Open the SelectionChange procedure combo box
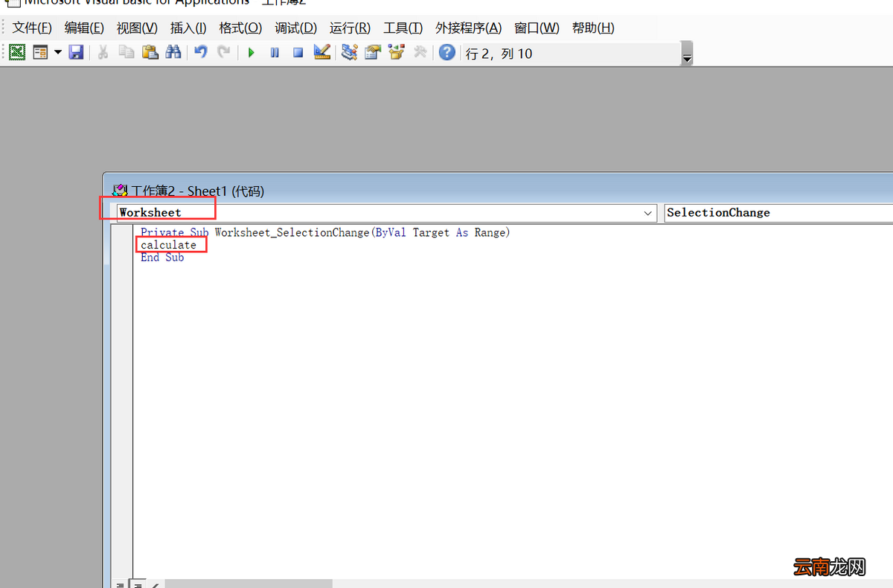The height and width of the screenshot is (588, 893). pyautogui.click(x=778, y=213)
